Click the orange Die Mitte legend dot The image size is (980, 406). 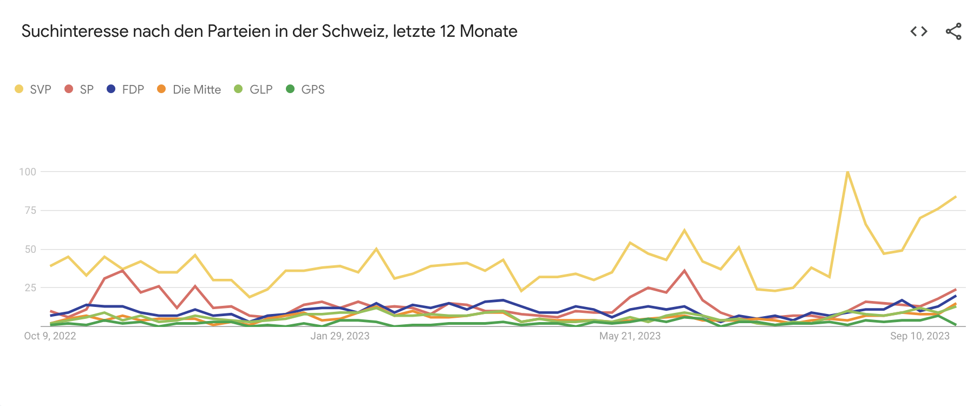161,89
